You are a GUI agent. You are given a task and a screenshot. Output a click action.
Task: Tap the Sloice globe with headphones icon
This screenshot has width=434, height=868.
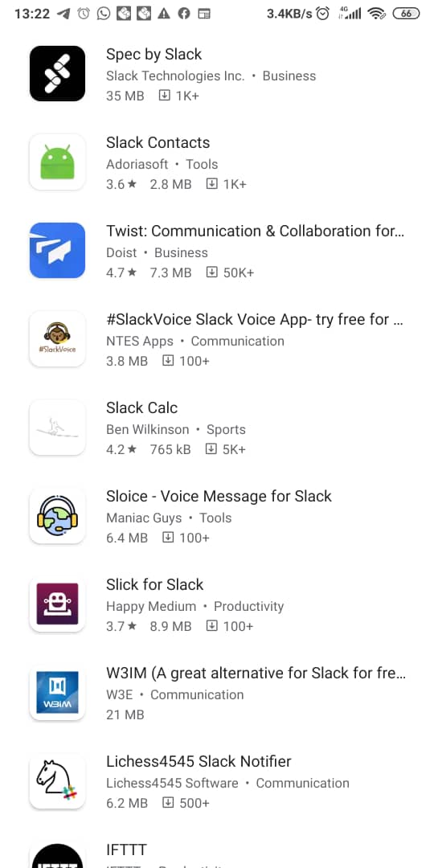(57, 515)
